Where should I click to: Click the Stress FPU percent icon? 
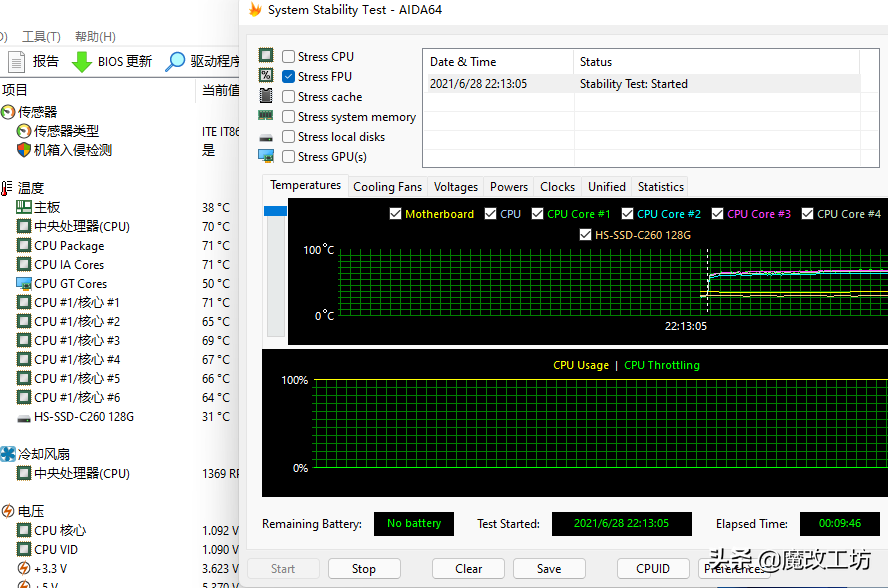click(x=266, y=75)
